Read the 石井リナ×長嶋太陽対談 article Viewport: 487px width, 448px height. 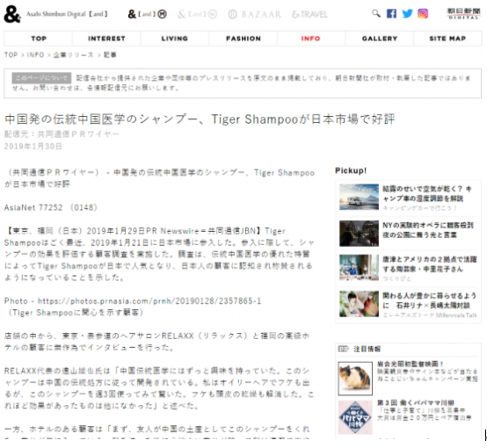pyautogui.click(x=429, y=300)
